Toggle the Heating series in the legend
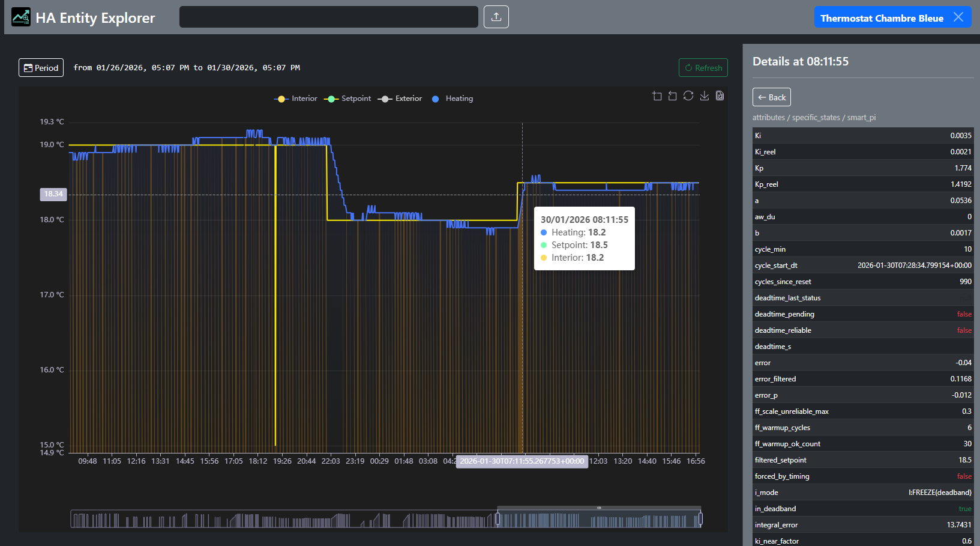The image size is (980, 546). pyautogui.click(x=452, y=99)
